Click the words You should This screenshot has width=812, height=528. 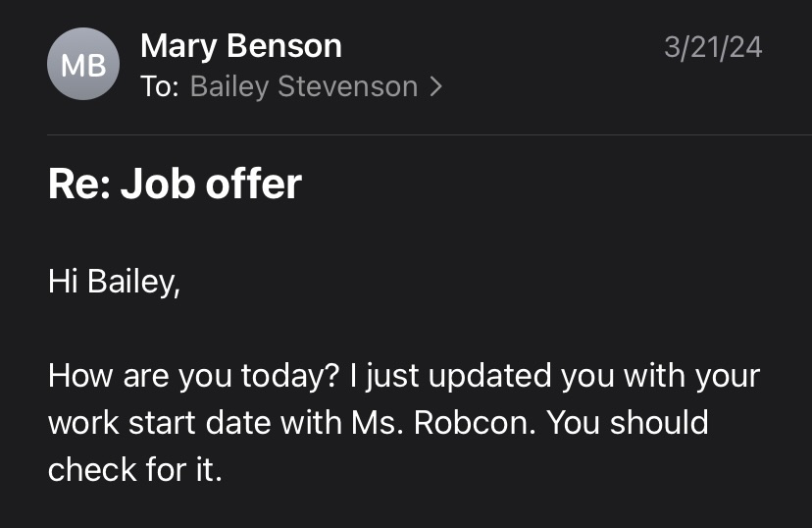pos(628,423)
